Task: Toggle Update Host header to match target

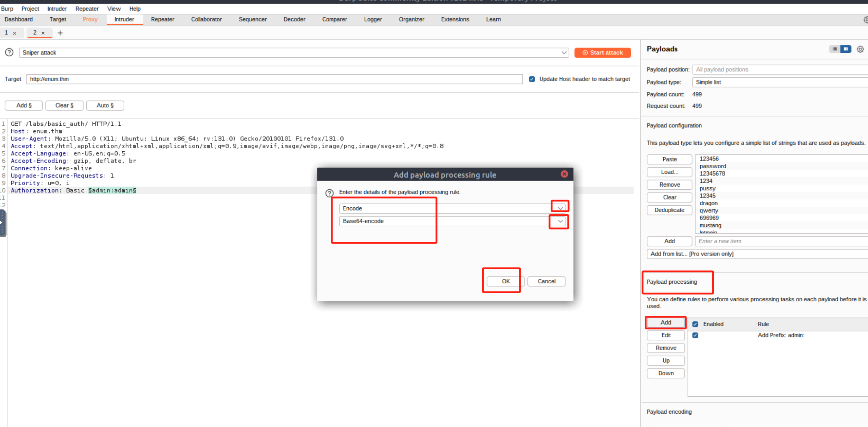Action: click(x=532, y=79)
